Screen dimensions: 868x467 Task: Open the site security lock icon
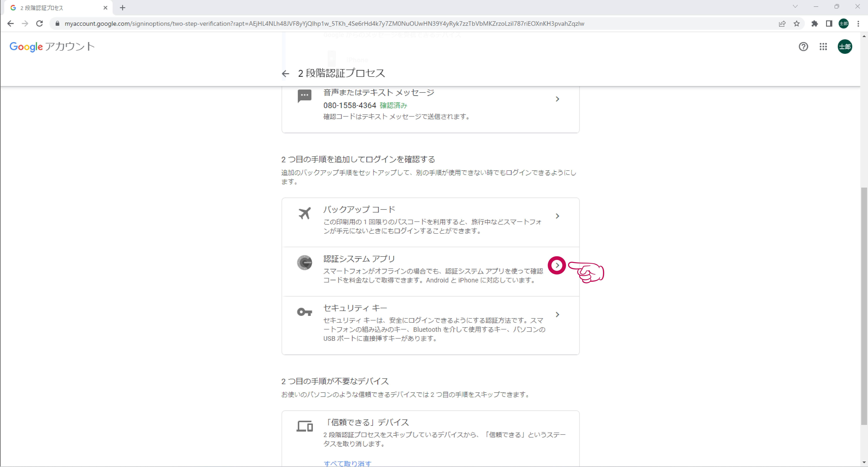(x=57, y=24)
